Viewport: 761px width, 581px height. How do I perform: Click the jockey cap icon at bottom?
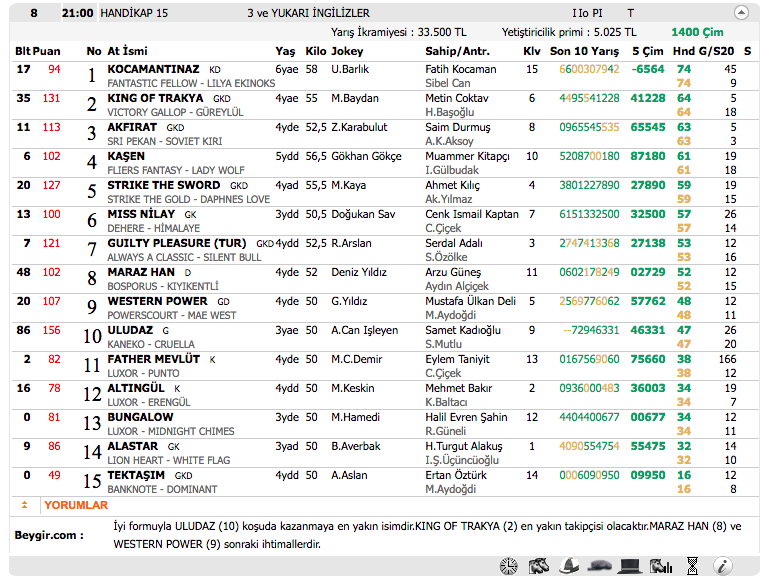point(600,566)
